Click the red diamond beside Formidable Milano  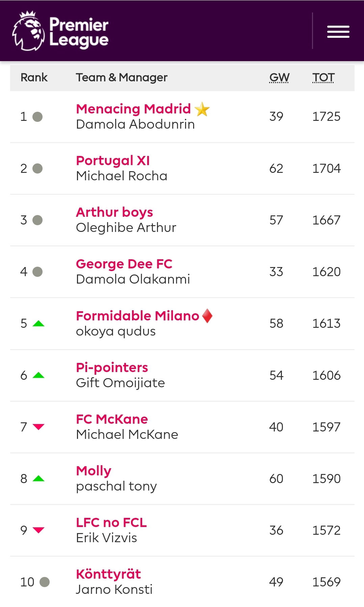pyautogui.click(x=207, y=316)
